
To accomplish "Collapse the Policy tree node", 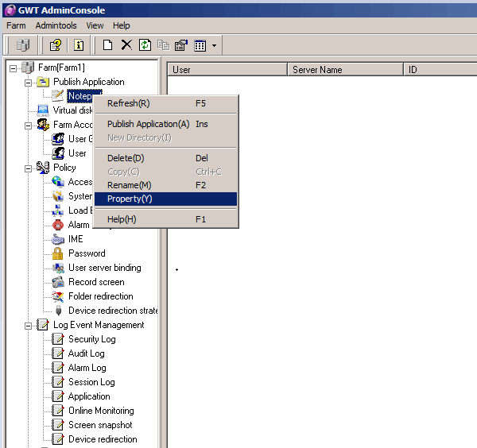I will tap(28, 168).
